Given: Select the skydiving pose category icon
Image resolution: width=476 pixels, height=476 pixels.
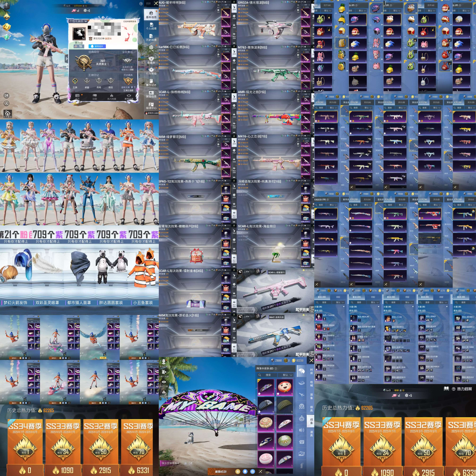Looking at the screenshot, I should coord(302,383).
